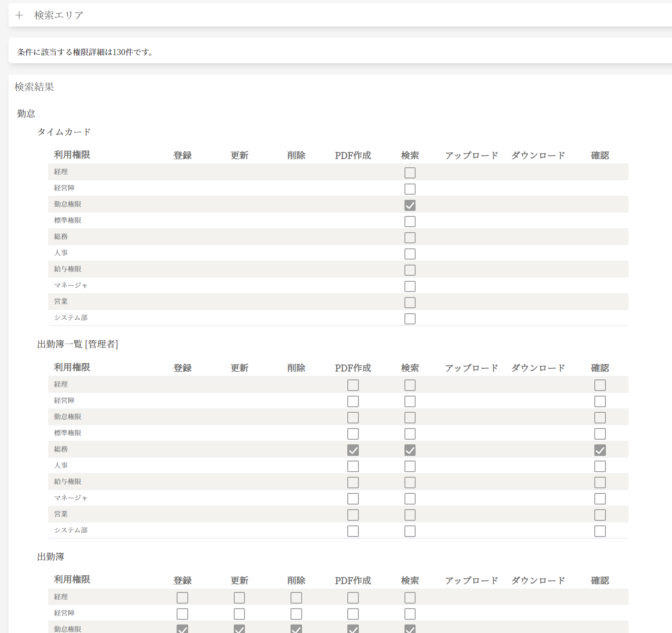Tick 確認 for 給与権限 in 出勤簿一覧 [管理者]
Image resolution: width=672 pixels, height=633 pixels.
pos(600,483)
